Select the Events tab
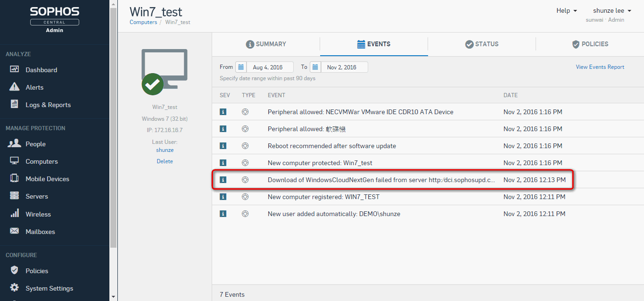 tap(374, 44)
